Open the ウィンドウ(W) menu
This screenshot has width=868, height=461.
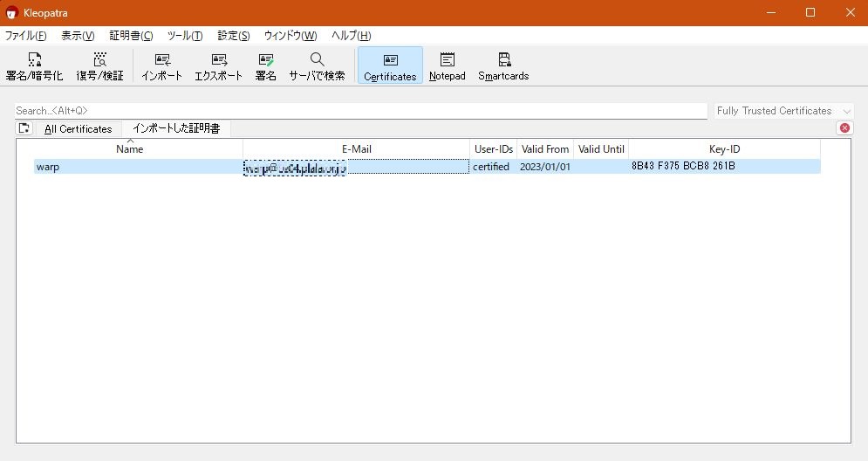[x=290, y=36]
